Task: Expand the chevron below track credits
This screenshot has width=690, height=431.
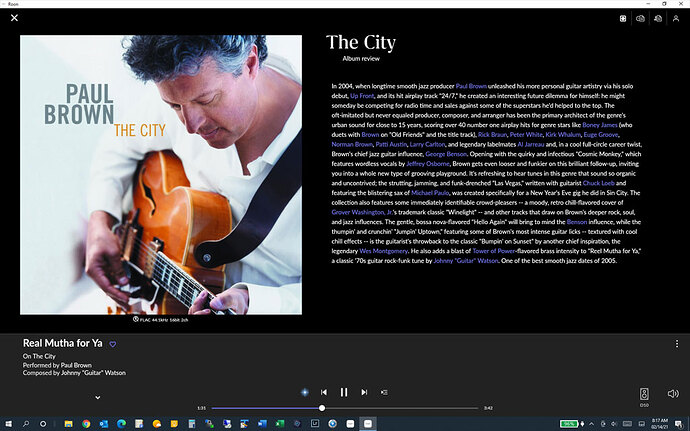Action: point(98,397)
